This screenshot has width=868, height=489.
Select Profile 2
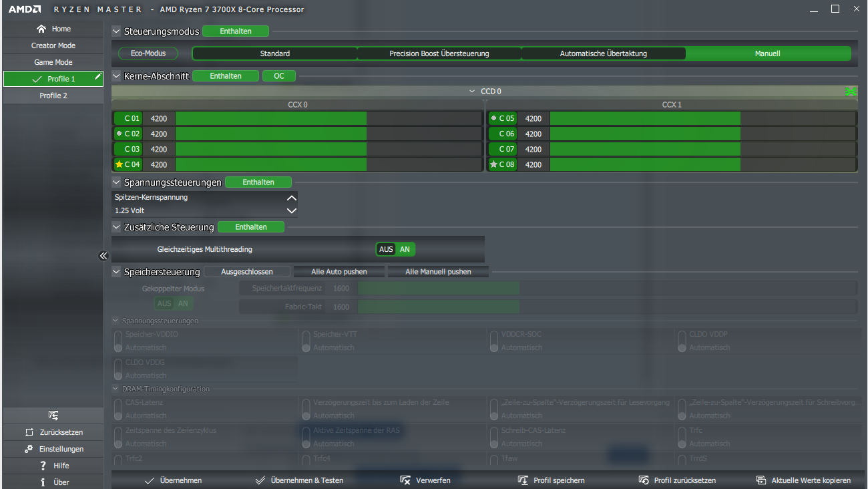(53, 96)
